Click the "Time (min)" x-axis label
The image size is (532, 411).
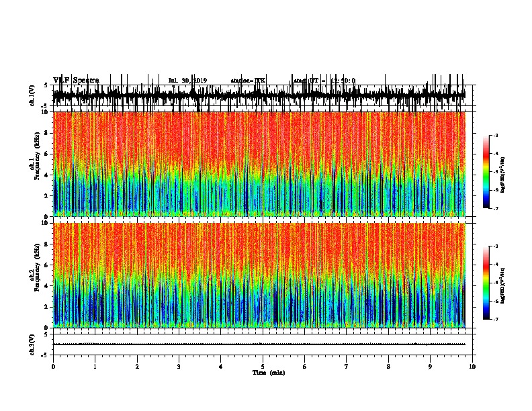pyautogui.click(x=269, y=373)
